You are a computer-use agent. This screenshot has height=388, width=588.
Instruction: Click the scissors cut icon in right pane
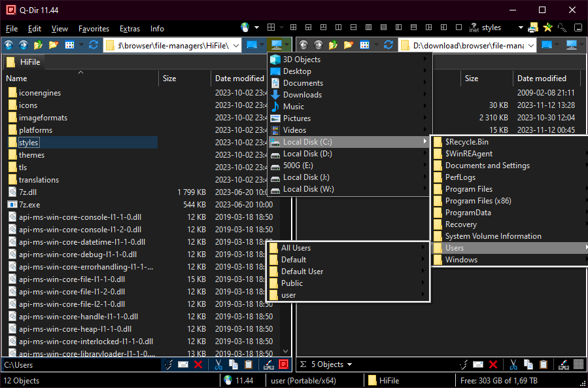pos(513,364)
